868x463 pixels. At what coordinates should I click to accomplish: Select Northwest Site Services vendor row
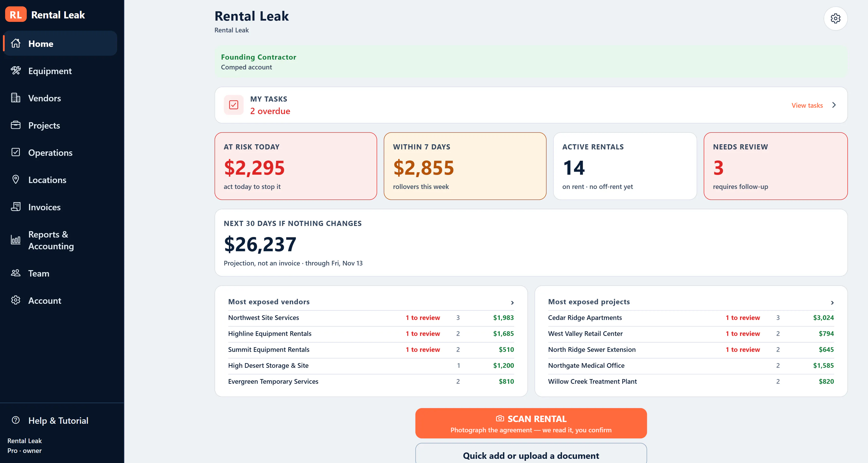pos(371,318)
